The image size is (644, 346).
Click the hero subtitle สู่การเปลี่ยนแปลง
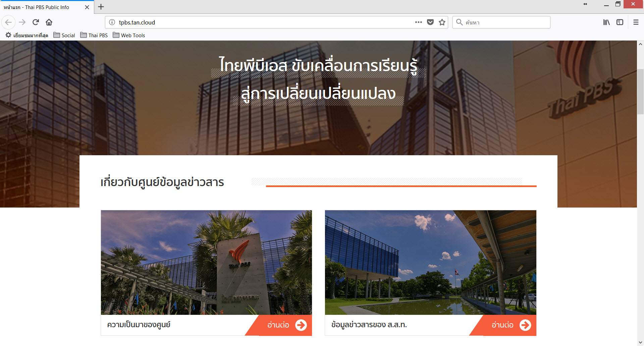(x=318, y=93)
